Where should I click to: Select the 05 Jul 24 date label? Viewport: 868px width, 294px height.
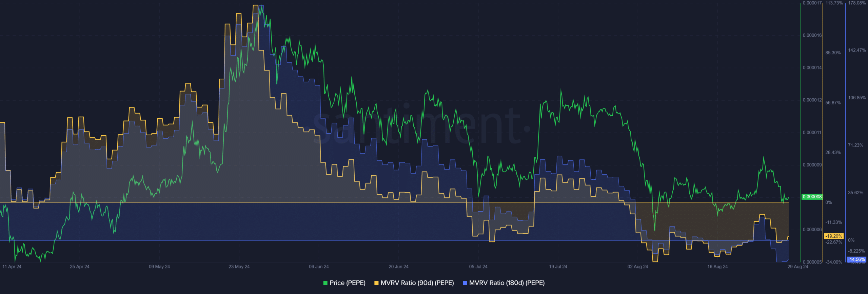pyautogui.click(x=478, y=267)
